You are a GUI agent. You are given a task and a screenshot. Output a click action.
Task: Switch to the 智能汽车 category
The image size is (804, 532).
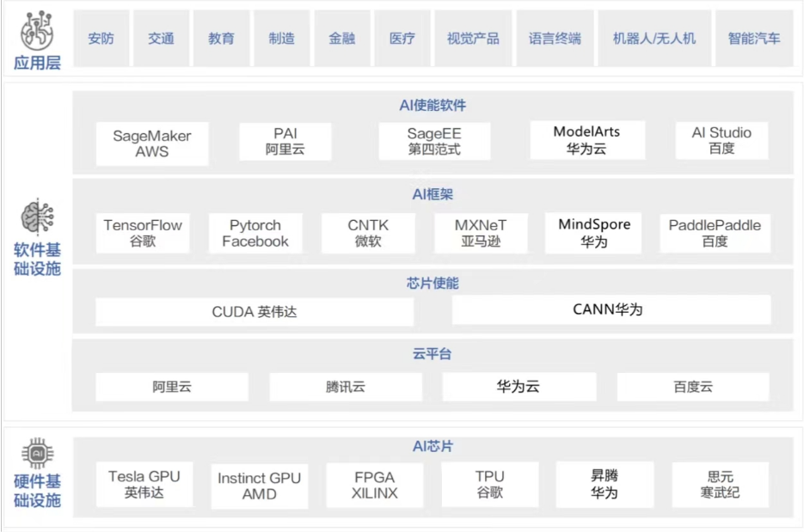753,37
